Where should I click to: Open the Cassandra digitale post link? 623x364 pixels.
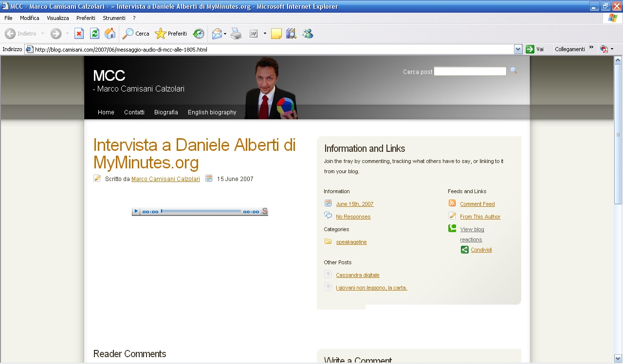tap(358, 275)
